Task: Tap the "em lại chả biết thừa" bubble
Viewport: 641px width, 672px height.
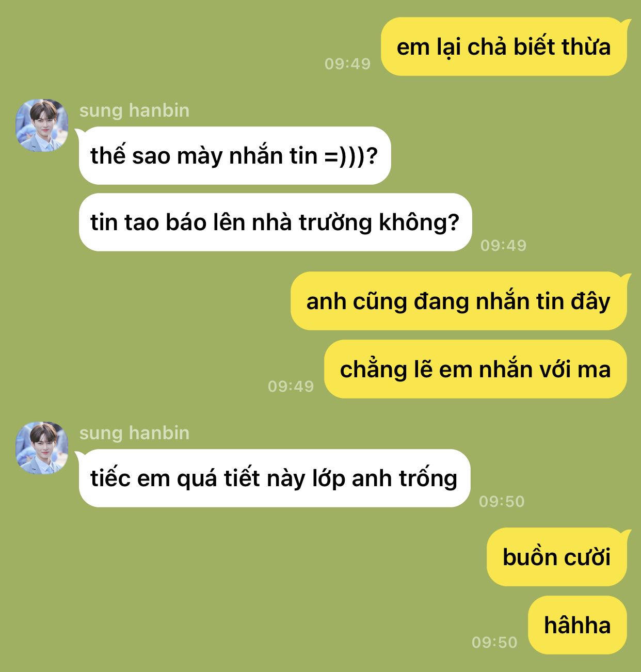Action: [x=504, y=46]
